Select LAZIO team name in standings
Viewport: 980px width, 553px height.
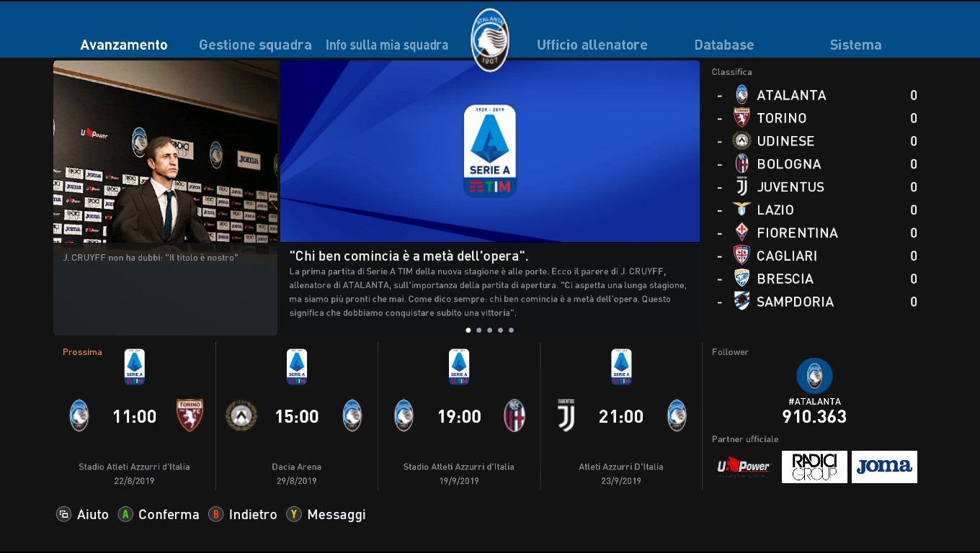coord(775,210)
